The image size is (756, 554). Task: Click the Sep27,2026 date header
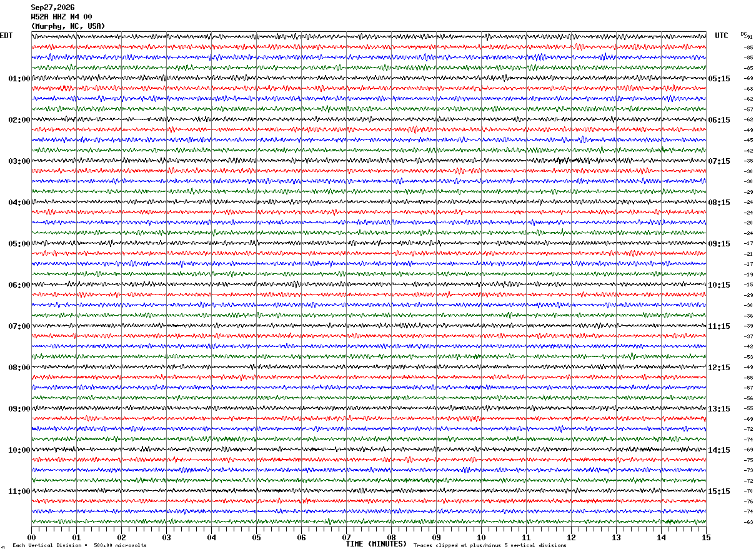(52, 8)
